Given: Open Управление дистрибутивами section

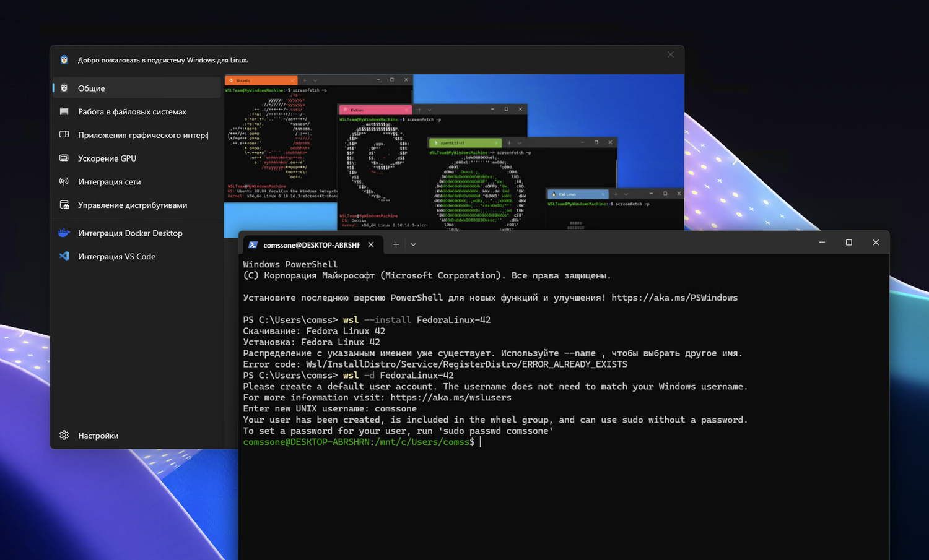Looking at the screenshot, I should [137, 205].
